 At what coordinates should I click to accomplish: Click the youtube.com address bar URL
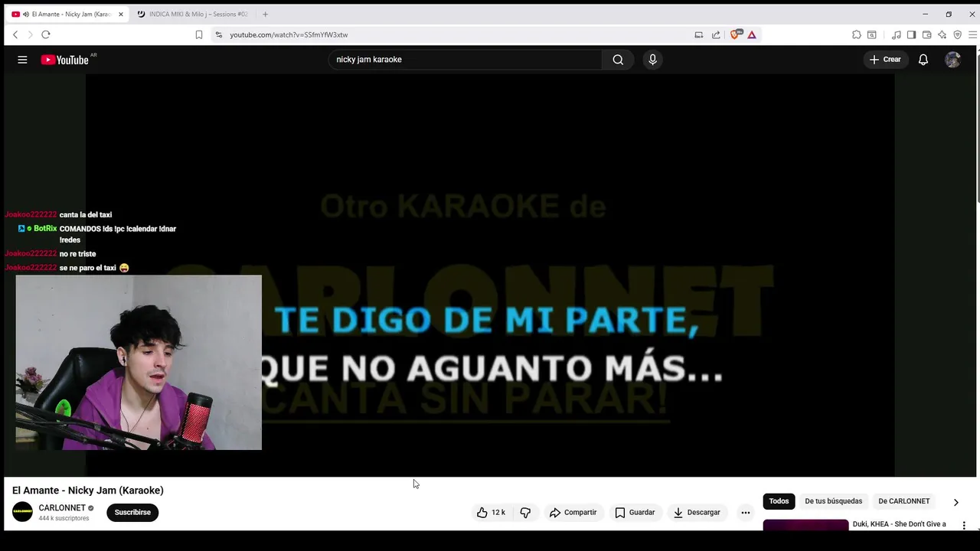289,34
